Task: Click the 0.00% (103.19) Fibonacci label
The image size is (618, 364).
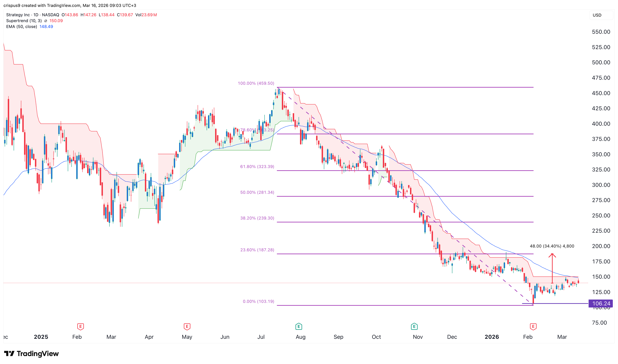Action: [258, 301]
